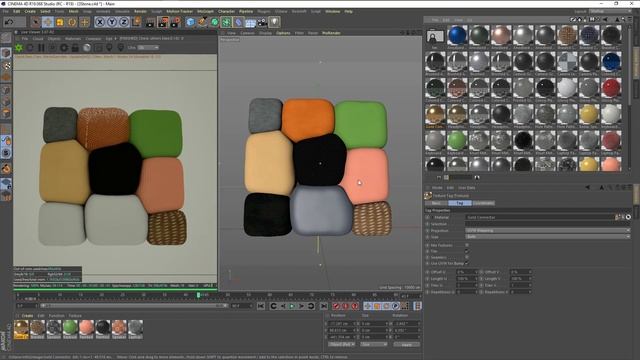Open the Layout dropdown at top right
Image resolution: width=640 pixels, height=360 pixels.
click(610, 11)
